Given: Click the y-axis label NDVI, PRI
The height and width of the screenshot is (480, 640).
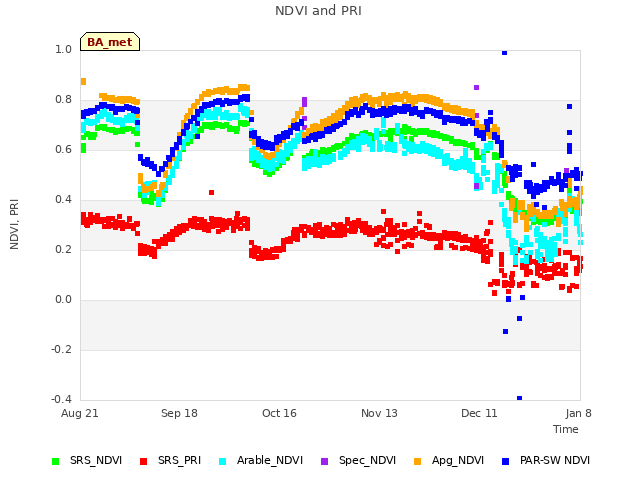Looking at the screenshot, I should point(14,224).
